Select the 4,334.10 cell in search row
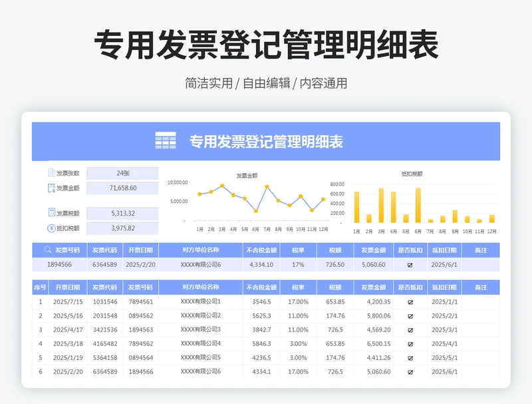Image resolution: width=532 pixels, height=404 pixels. [x=261, y=264]
